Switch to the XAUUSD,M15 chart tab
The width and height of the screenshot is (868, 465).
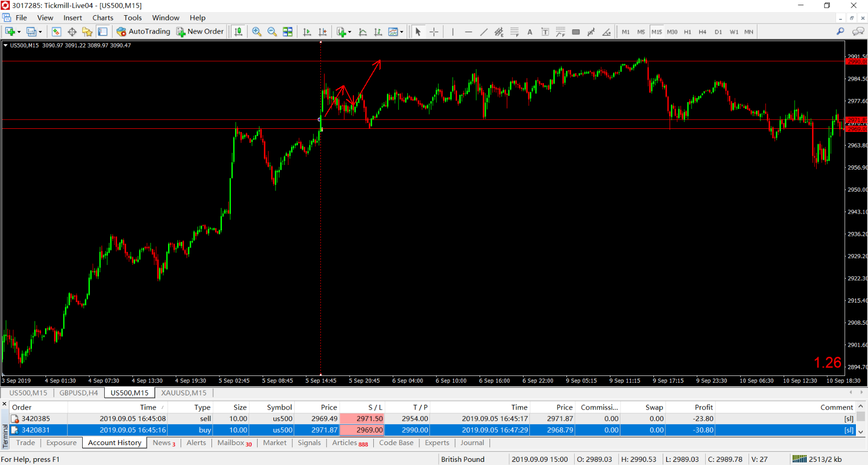184,393
